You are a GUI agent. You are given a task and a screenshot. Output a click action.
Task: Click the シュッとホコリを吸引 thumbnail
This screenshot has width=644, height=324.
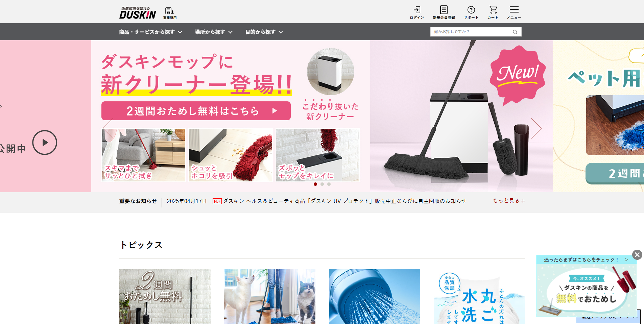[231, 155]
